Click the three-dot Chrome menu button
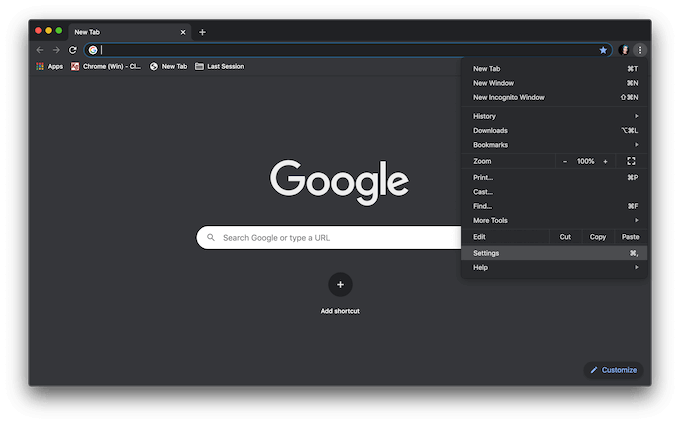The image size is (680, 424). click(x=640, y=50)
